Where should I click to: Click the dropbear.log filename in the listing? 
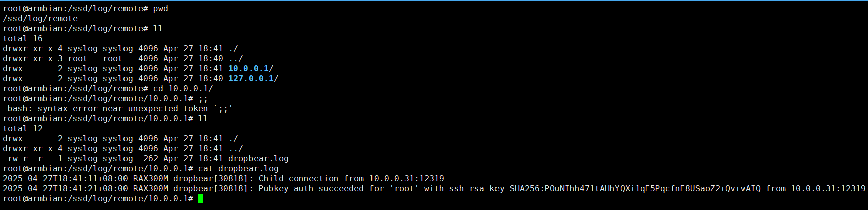coord(258,159)
